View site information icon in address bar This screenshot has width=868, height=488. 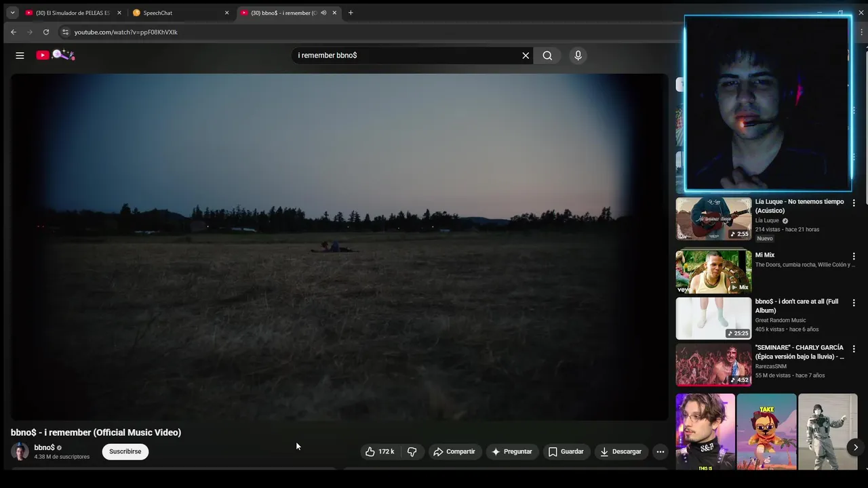coord(65,32)
